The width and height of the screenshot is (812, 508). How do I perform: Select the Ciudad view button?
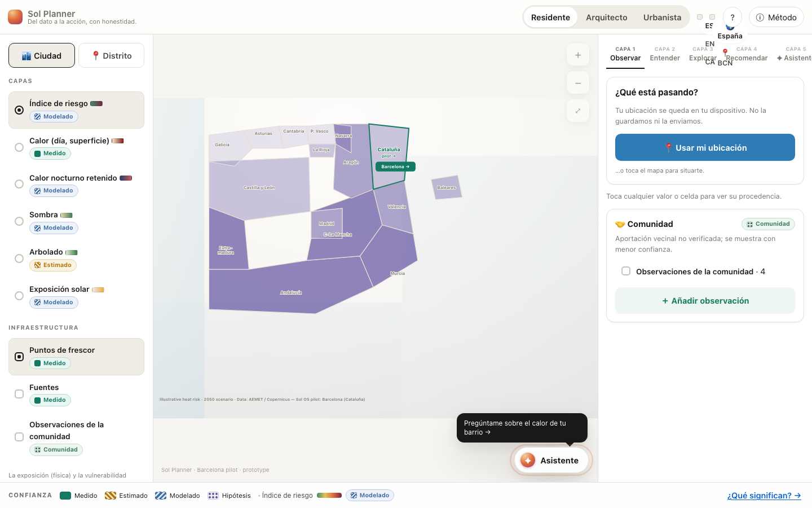[42, 55]
